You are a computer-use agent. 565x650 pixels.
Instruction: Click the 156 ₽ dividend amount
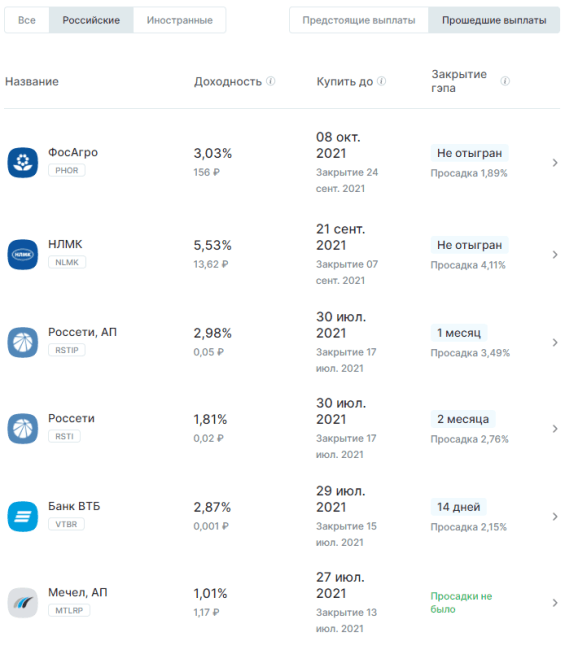click(x=206, y=172)
